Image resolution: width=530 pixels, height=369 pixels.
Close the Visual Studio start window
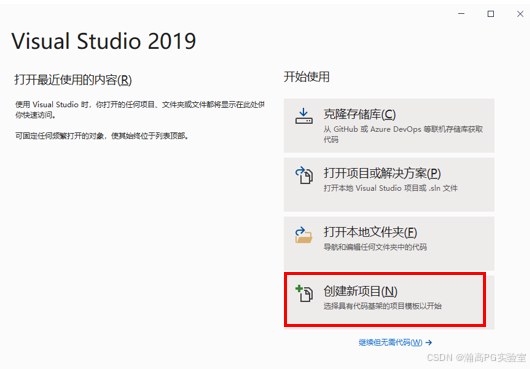pyautogui.click(x=520, y=14)
